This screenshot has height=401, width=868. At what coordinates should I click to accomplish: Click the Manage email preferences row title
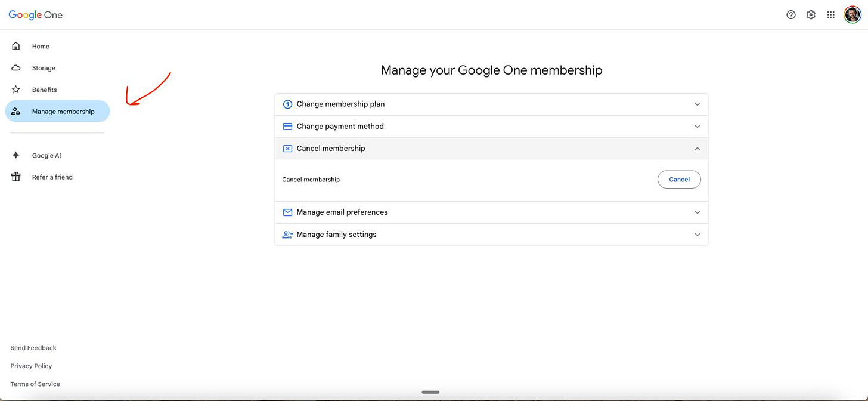point(342,212)
